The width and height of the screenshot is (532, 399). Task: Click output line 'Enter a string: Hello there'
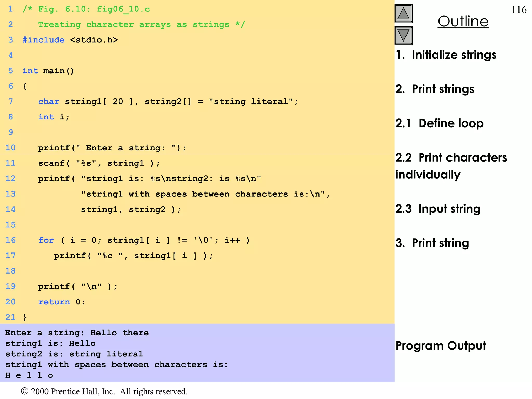click(x=77, y=333)
